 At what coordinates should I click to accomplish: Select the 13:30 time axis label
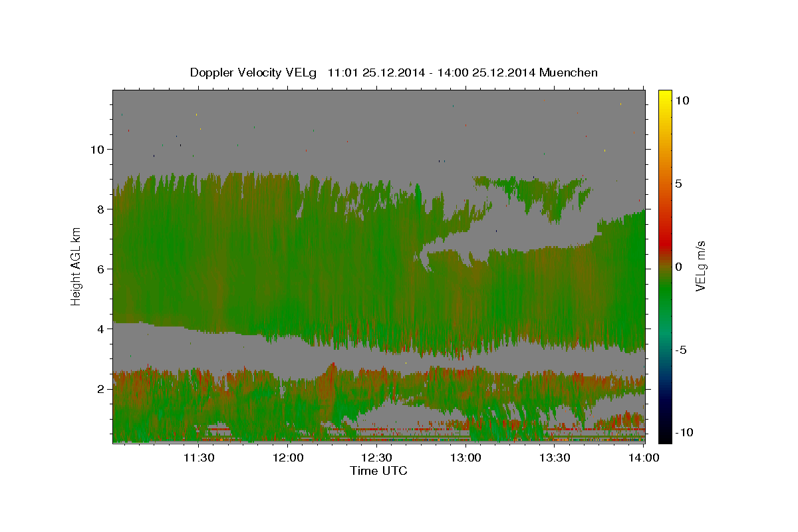coord(555,457)
